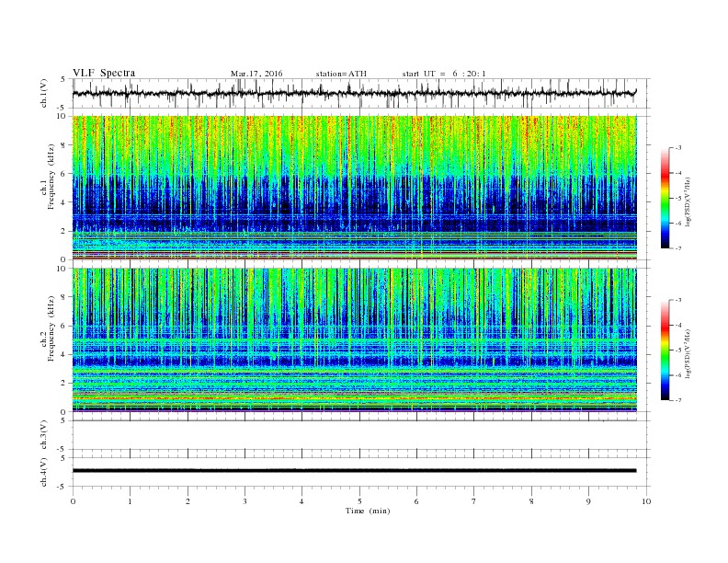This screenshot has width=728, height=563.
Task: Select the "ch.4(V)" axis label
Action: click(x=44, y=472)
